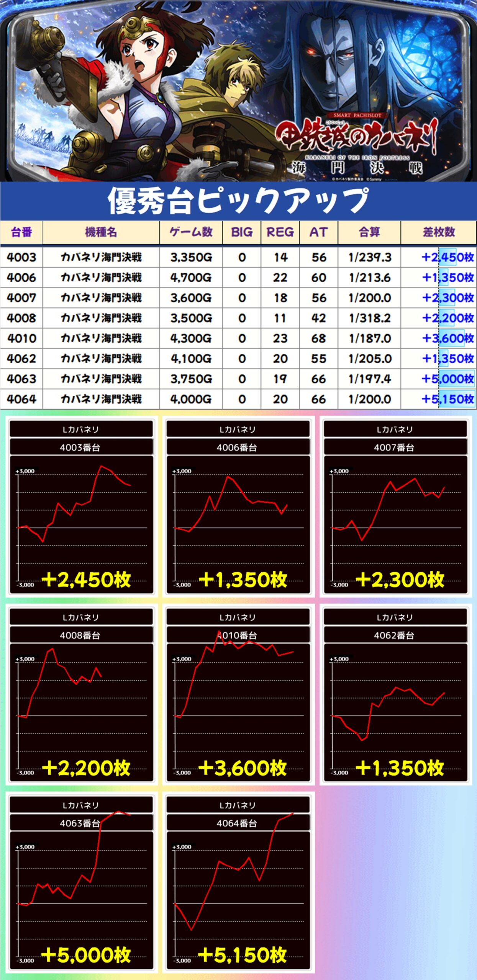Click the 機種名 column header
477x980 pixels.
(x=101, y=232)
